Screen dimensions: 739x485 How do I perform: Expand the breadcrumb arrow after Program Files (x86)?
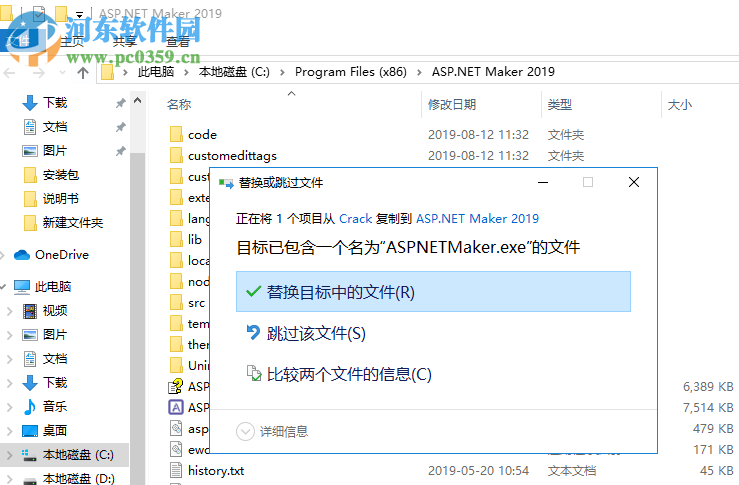(419, 72)
